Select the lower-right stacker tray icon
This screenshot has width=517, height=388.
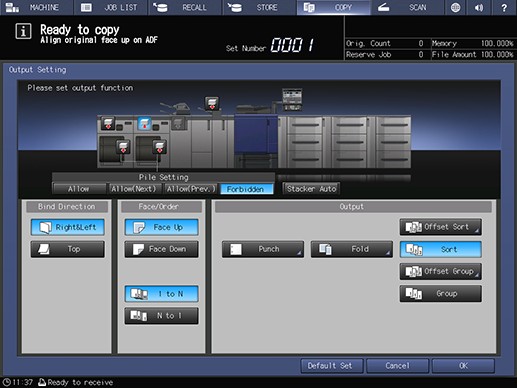(x=160, y=147)
